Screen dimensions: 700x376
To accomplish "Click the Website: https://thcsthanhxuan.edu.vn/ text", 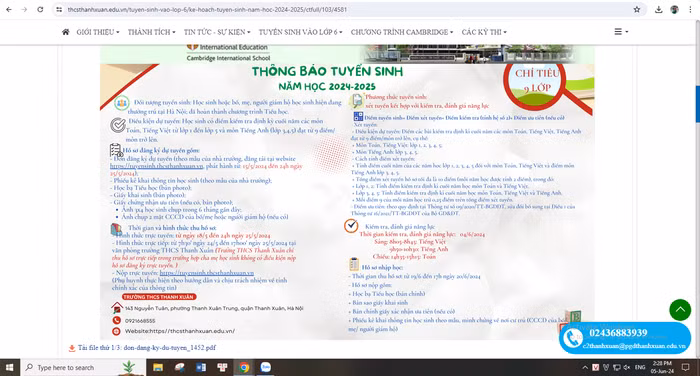I will 179,331.
